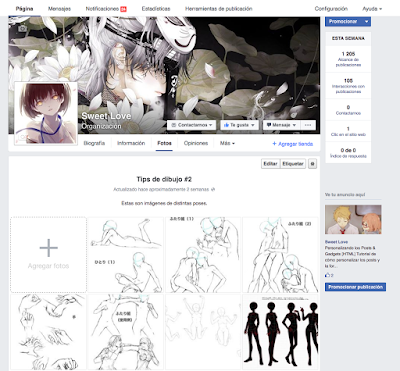The image size is (400, 371).
Task: Open the Promocionar dropdown arrow
Action: 367,21
